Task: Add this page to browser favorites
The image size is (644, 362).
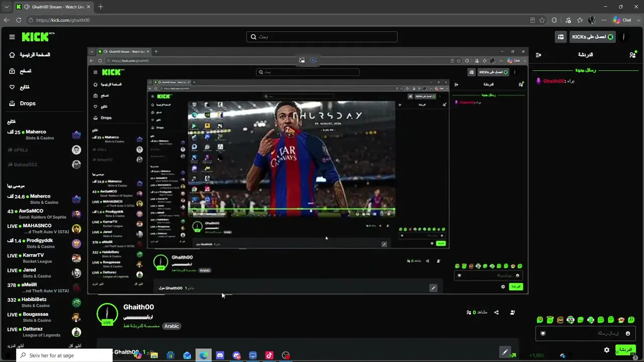Action: pyautogui.click(x=542, y=20)
